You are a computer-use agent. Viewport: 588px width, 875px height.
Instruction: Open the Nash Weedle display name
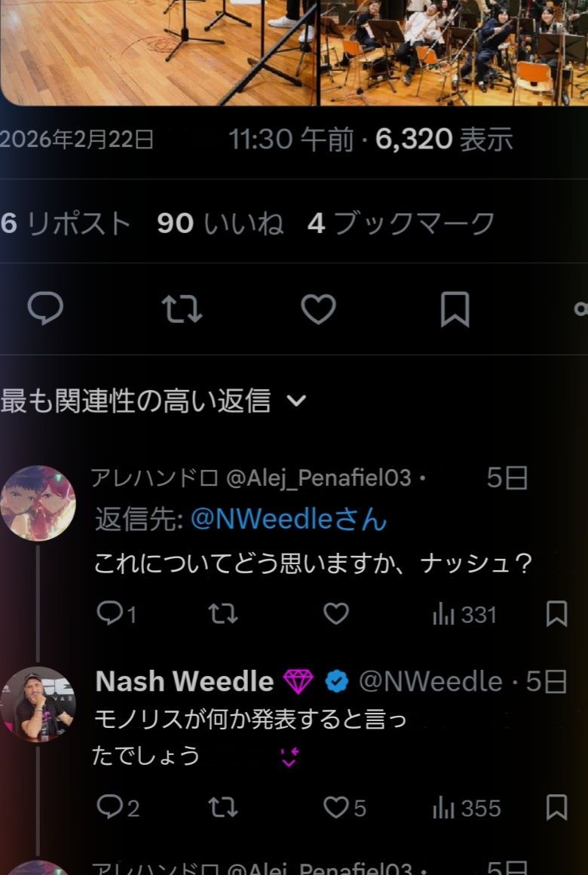tap(185, 681)
